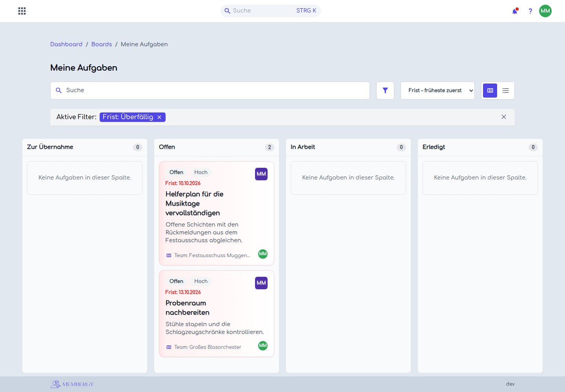Go to Boards breadcrumb
Screen dimensions: 565x392
102,44
